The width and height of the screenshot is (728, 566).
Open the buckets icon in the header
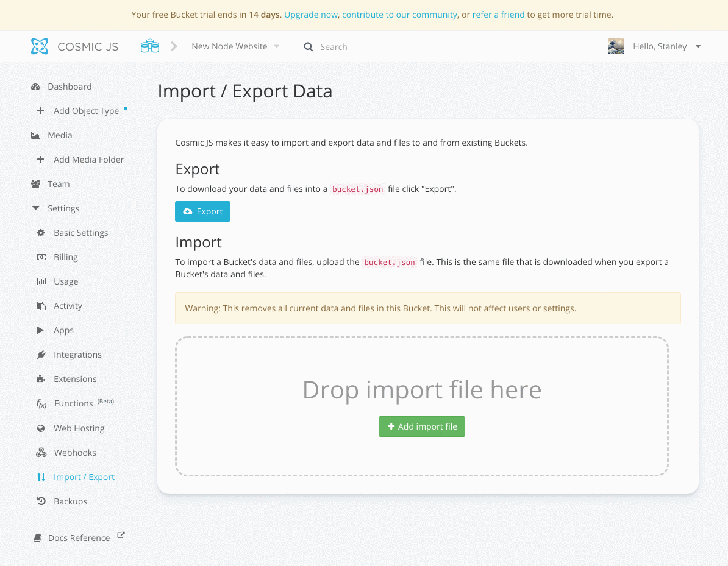[x=149, y=46]
